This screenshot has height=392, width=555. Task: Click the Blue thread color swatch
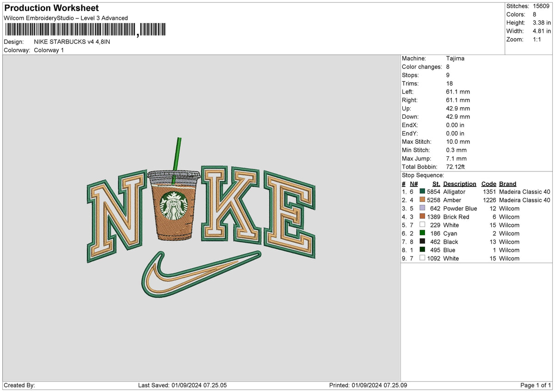[x=422, y=250]
